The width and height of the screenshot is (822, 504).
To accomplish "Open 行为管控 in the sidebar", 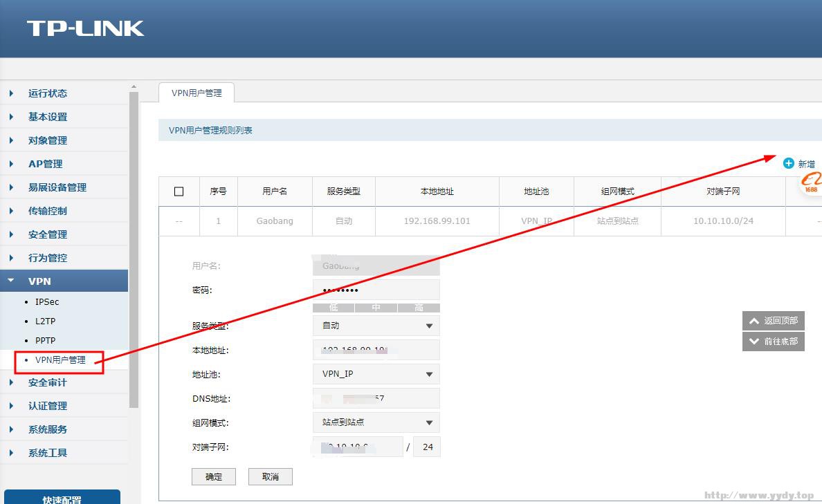I will coord(48,258).
